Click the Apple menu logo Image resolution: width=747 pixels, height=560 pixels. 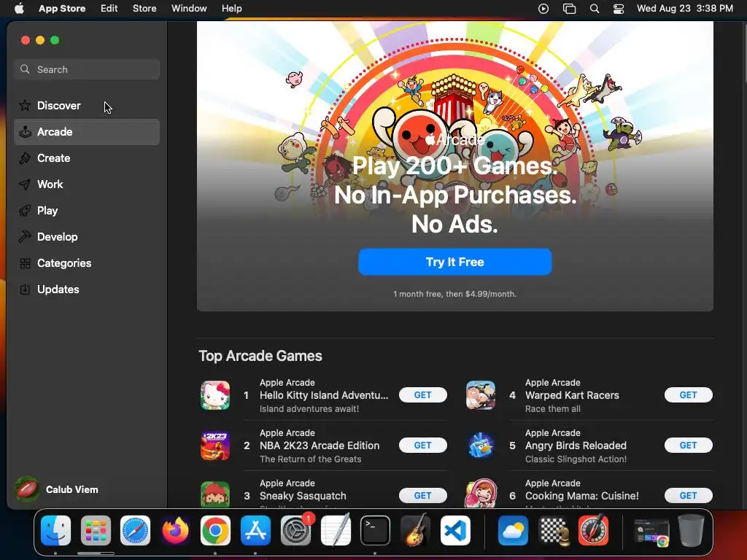[x=19, y=9]
